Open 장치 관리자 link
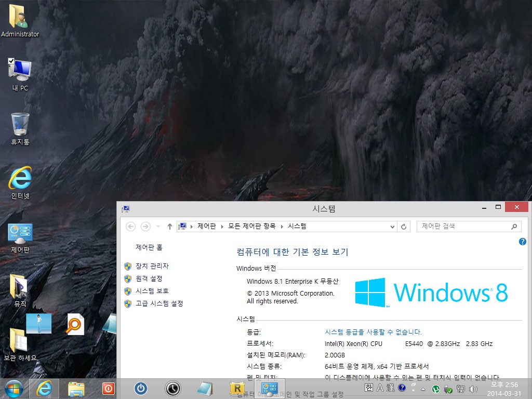This screenshot has width=532, height=399. (152, 266)
